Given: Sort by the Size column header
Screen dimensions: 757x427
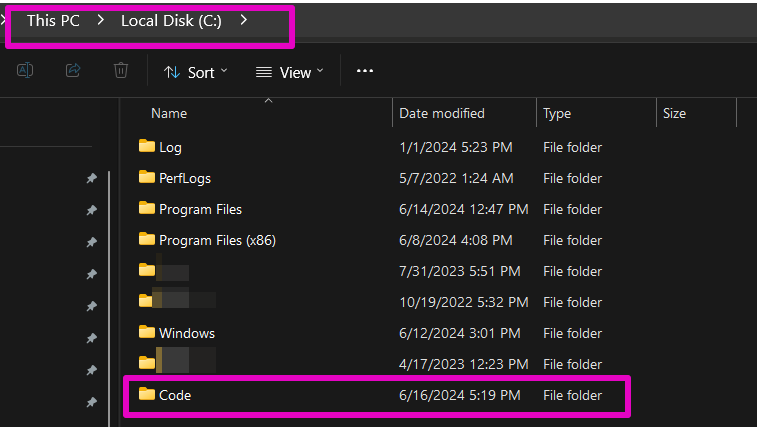Looking at the screenshot, I should (674, 113).
